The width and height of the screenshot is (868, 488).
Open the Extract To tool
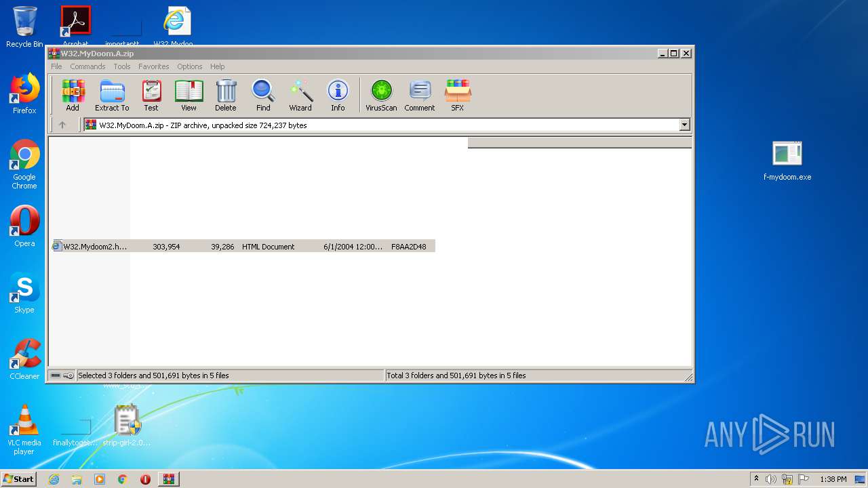point(112,96)
